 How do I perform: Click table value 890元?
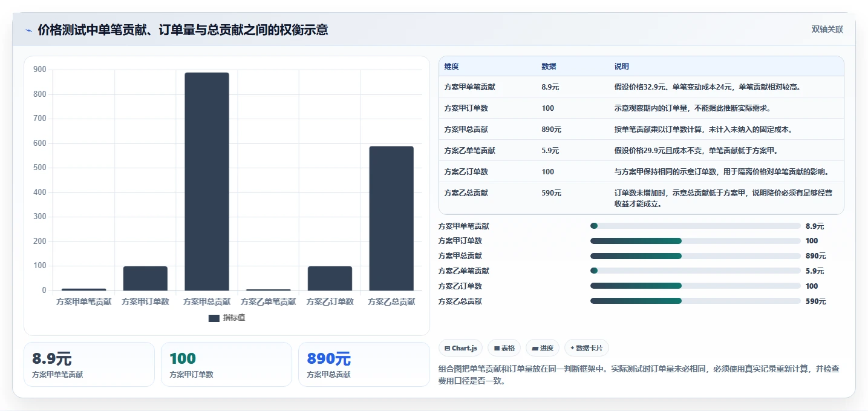coord(551,130)
